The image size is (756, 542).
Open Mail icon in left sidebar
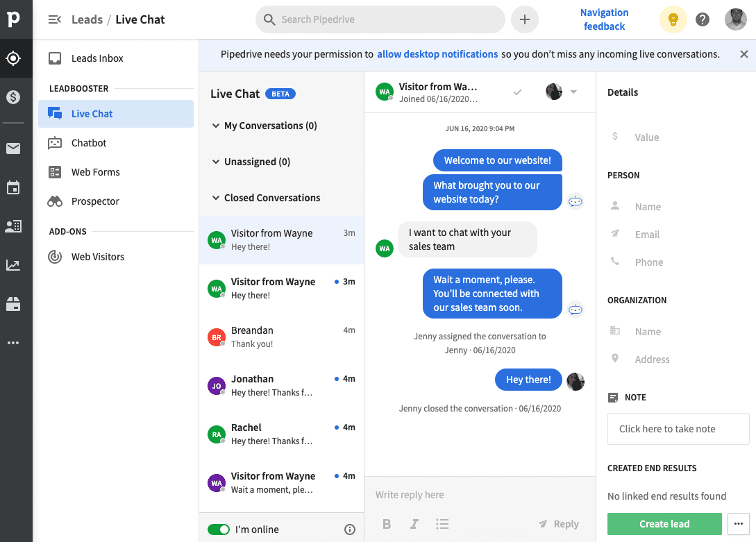(13, 149)
